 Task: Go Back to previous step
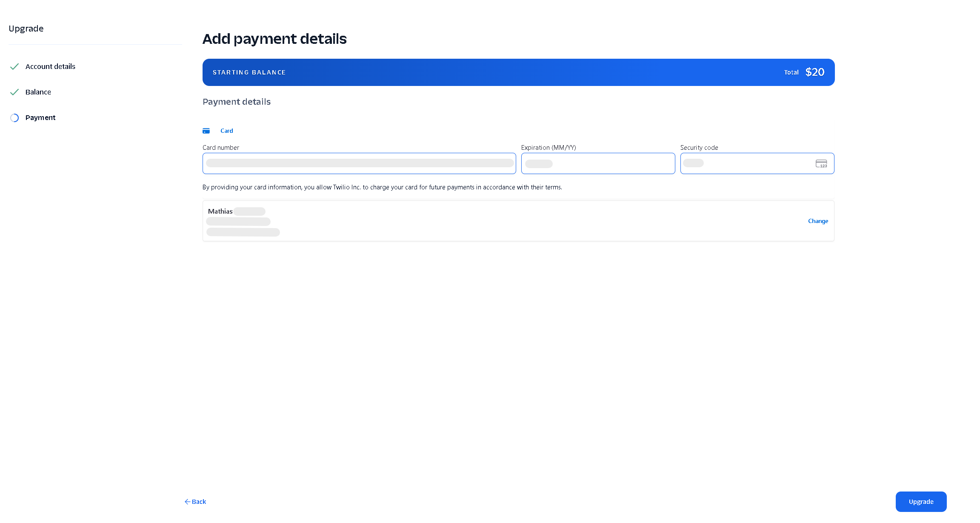195,502
